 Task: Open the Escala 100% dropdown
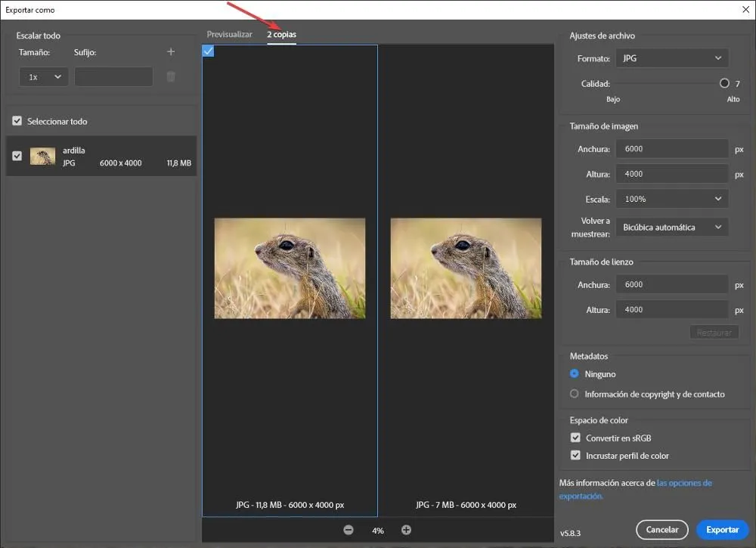coord(672,199)
